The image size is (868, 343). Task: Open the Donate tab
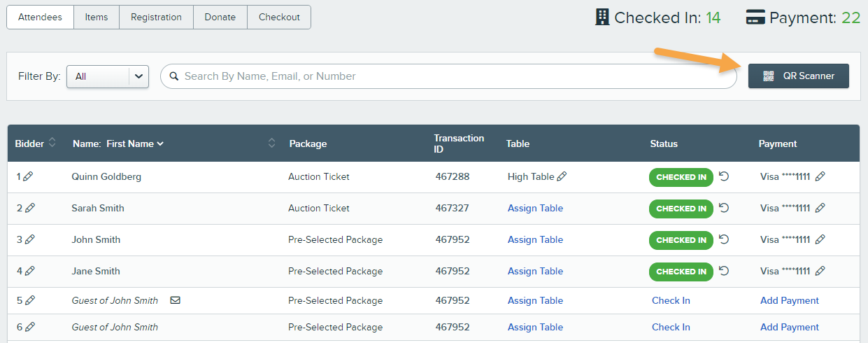[220, 17]
